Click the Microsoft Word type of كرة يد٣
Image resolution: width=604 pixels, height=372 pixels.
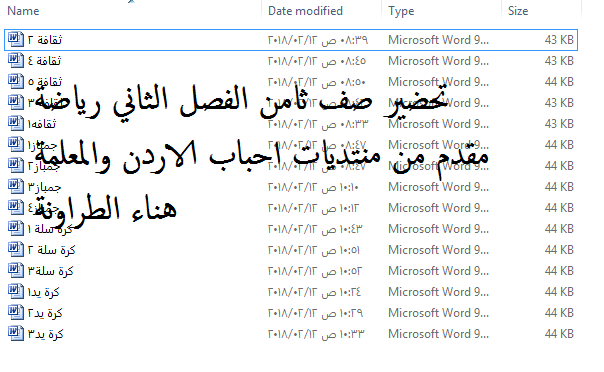click(x=438, y=333)
